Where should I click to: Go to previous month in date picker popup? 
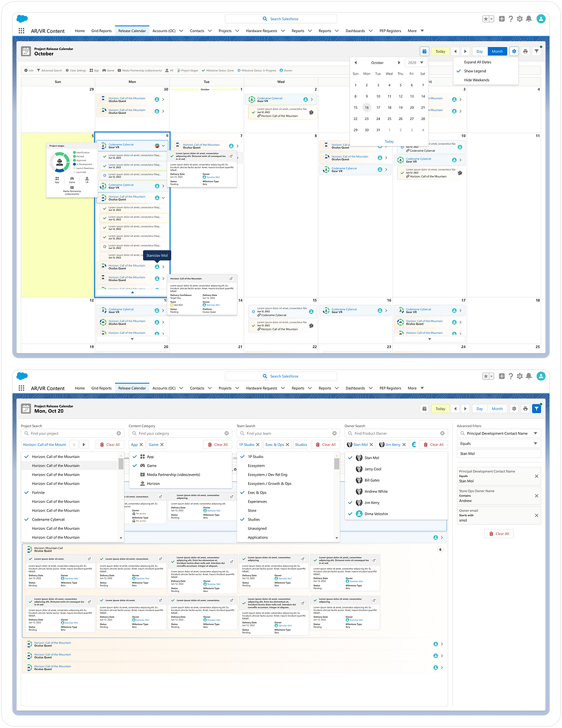(x=356, y=63)
